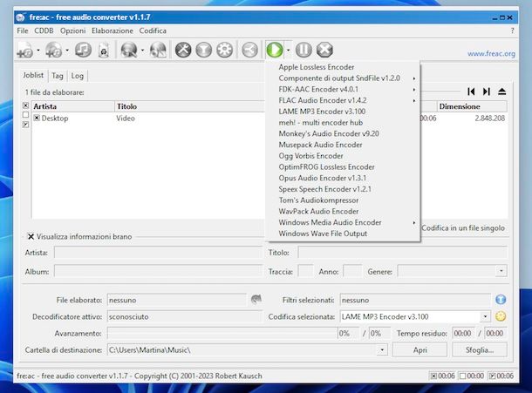
Task: Open general settings wrench icon
Action: tap(183, 50)
